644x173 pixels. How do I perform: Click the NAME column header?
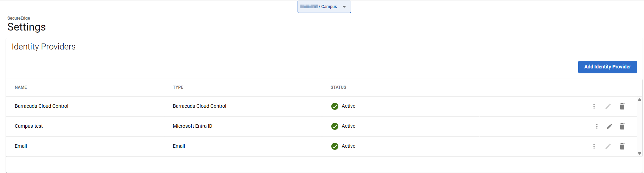pos(21,87)
